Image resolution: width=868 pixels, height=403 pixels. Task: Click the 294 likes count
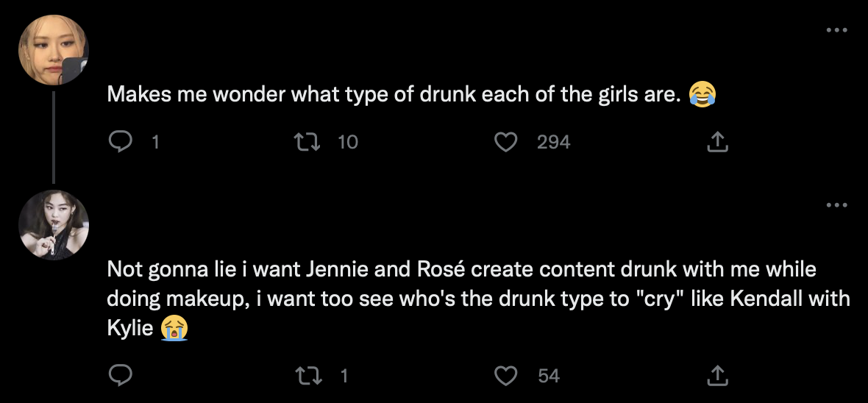click(553, 142)
